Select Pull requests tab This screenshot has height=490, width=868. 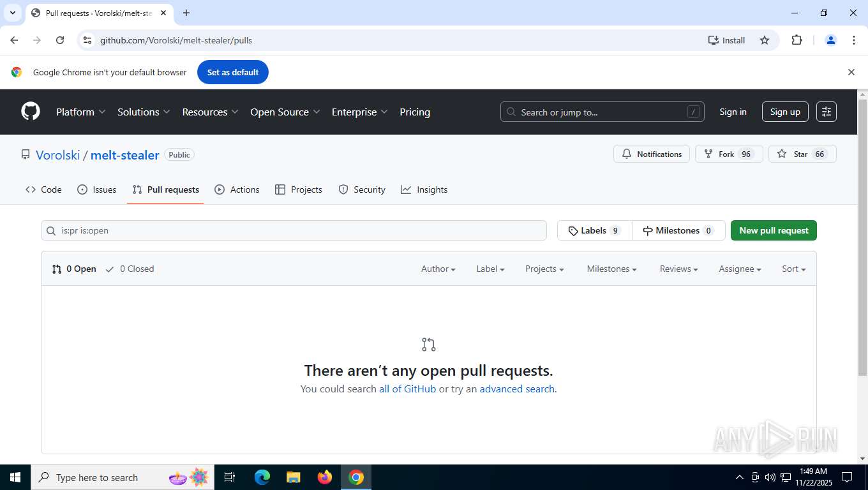pyautogui.click(x=165, y=189)
